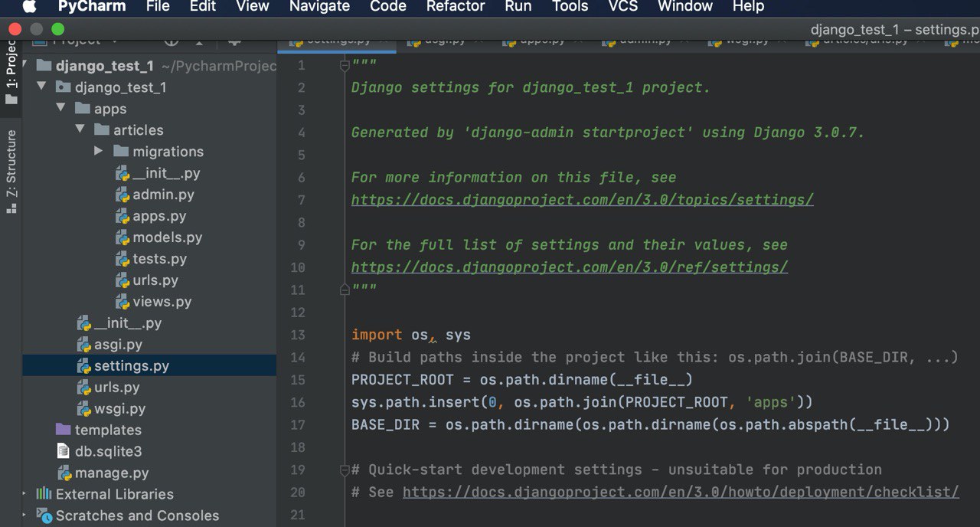Click the apps folder icon
Image resolution: width=980 pixels, height=527 pixels.
tap(83, 108)
